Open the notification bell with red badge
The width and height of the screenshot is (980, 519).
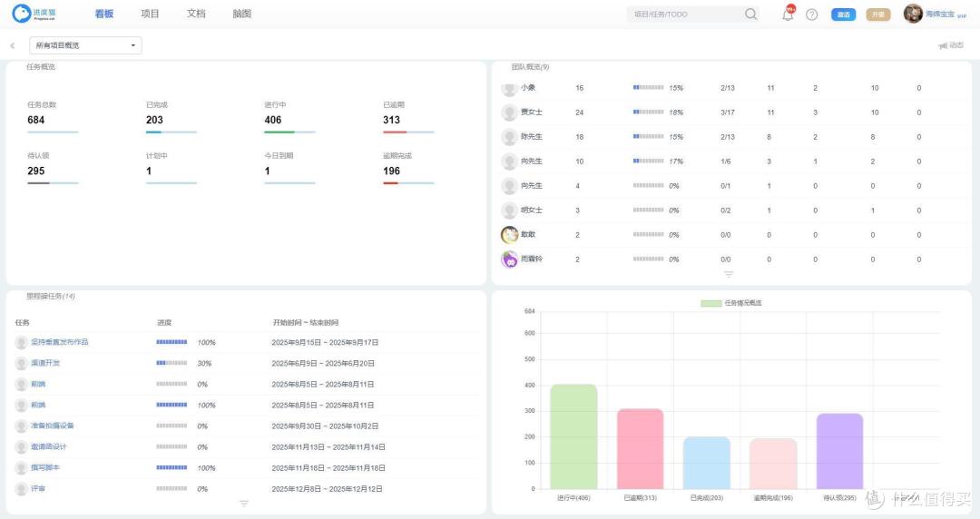[789, 14]
